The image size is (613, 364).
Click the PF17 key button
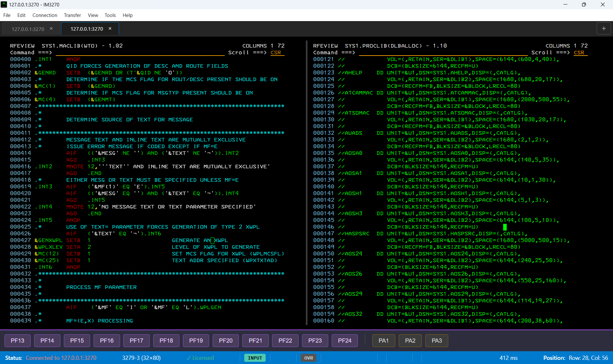(136, 341)
